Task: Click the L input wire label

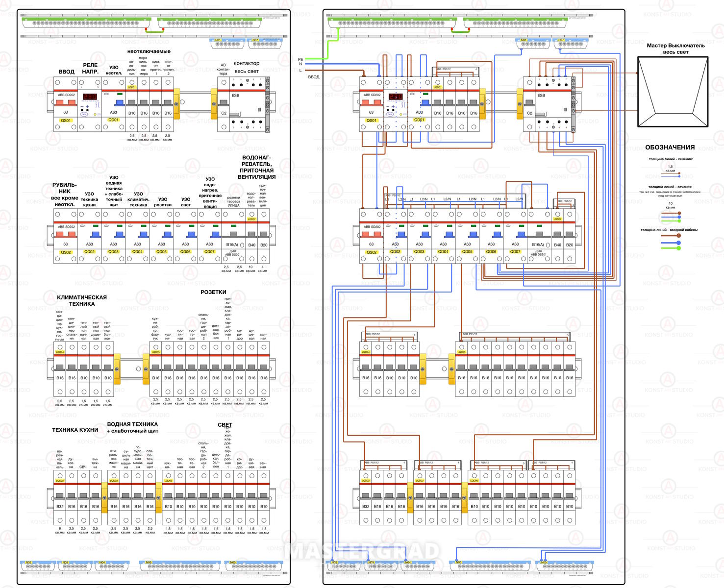Action: pos(300,71)
